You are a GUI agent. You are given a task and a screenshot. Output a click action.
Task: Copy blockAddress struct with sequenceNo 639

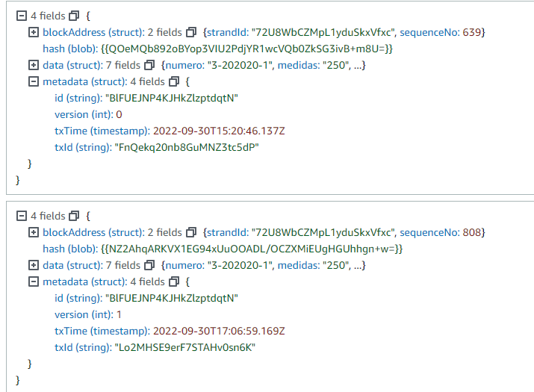pos(191,32)
